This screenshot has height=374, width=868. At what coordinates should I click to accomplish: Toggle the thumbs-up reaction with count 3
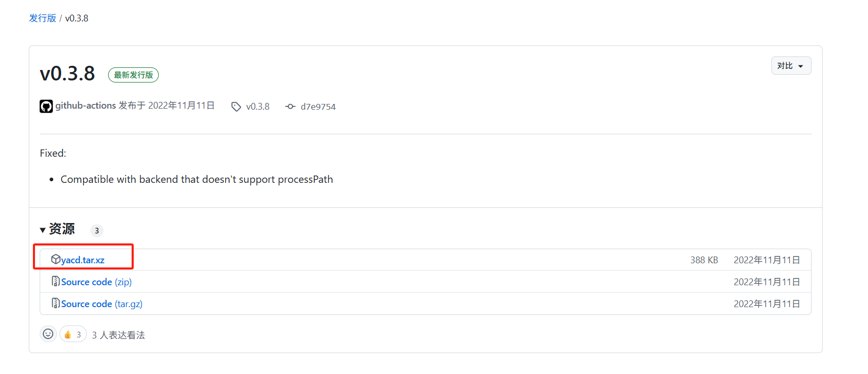coord(73,334)
